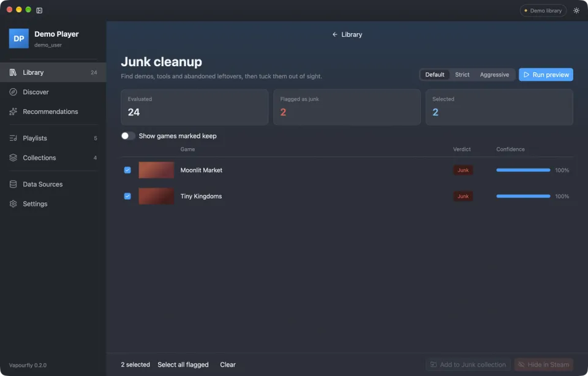Click the Tiny Kingdoms title
The width and height of the screenshot is (588, 376).
click(x=201, y=196)
